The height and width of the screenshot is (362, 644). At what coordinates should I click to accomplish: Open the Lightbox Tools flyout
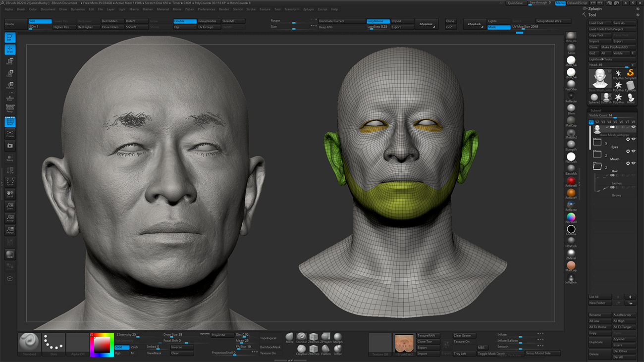(600, 59)
